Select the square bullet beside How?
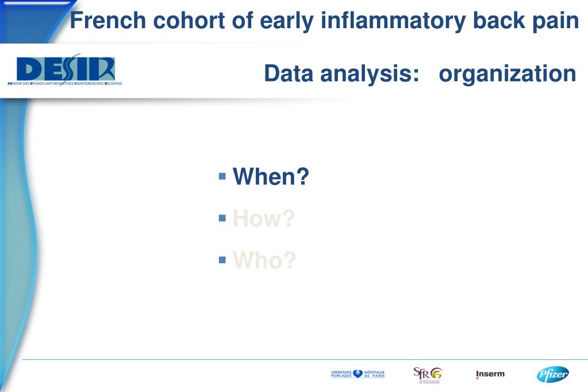588x392 pixels. (222, 218)
